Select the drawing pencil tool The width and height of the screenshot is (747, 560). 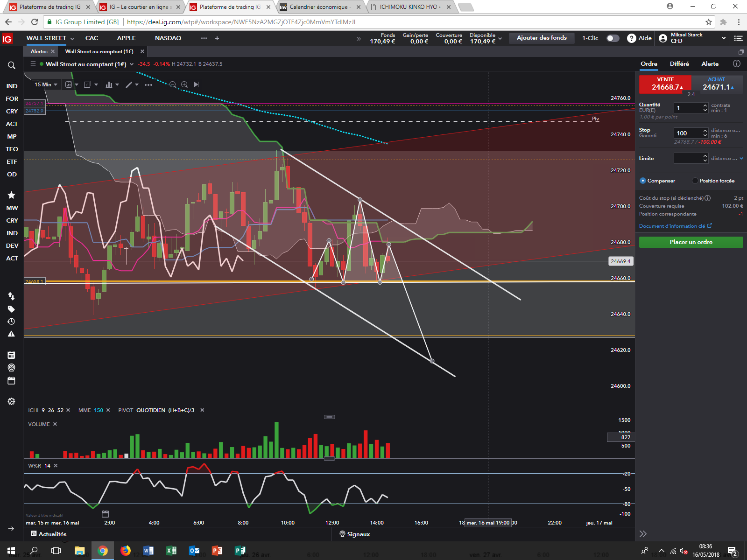click(x=129, y=84)
